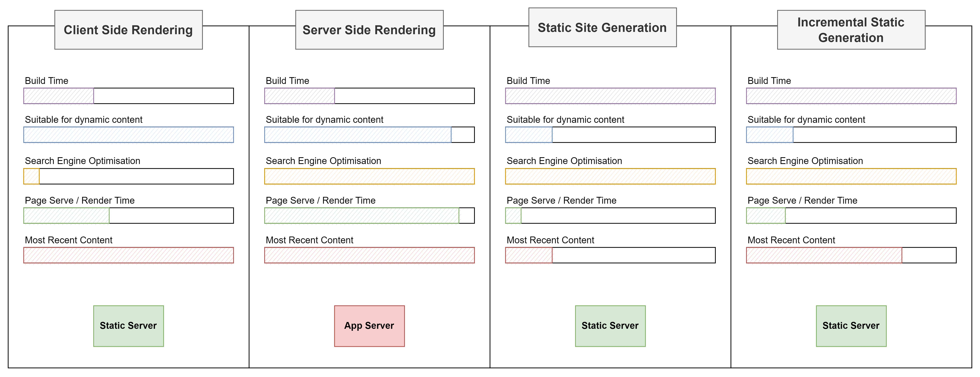The image size is (980, 377).
Task: Click green Page Serve bar under Server Side Rendering
Action: pyautogui.click(x=362, y=216)
